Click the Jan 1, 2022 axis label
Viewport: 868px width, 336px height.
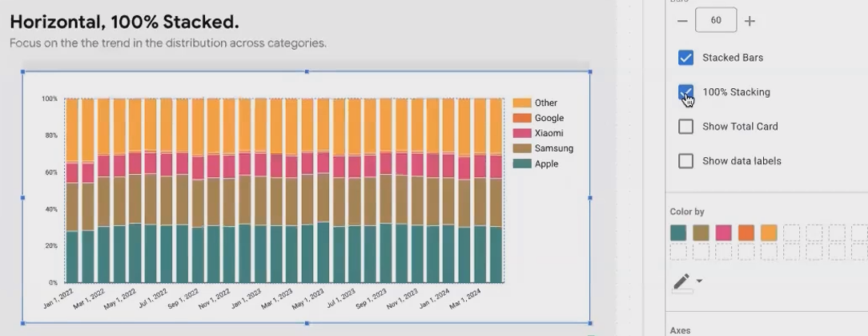(58, 299)
